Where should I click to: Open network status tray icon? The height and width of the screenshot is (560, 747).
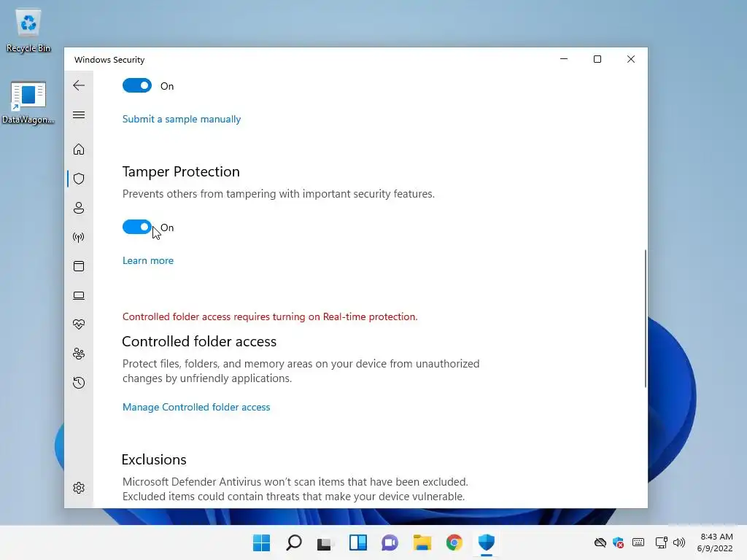pos(661,542)
